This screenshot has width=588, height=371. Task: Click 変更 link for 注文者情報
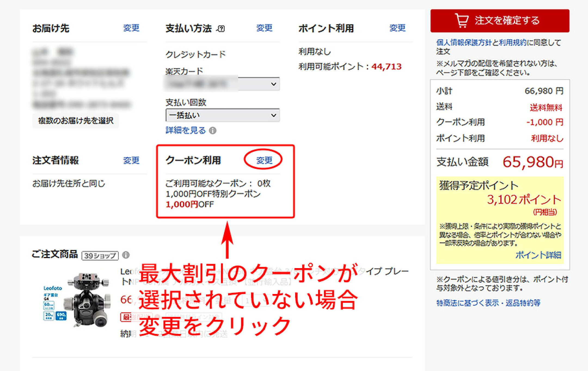131,160
